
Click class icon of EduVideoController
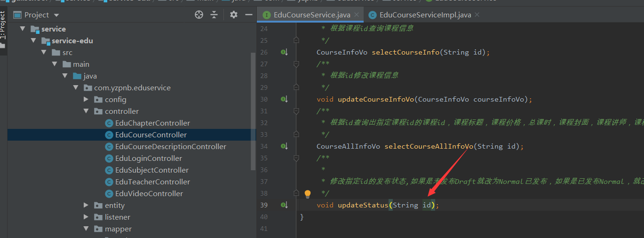click(109, 194)
